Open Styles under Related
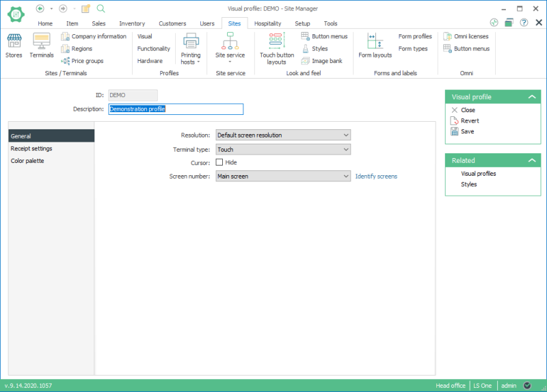Screen dimensions: 547x392 469,184
